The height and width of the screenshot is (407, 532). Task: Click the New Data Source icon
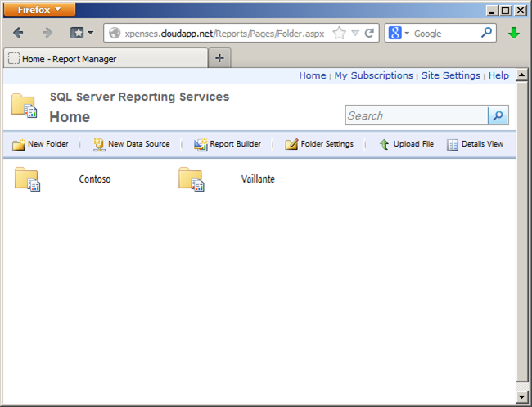pyautogui.click(x=99, y=145)
